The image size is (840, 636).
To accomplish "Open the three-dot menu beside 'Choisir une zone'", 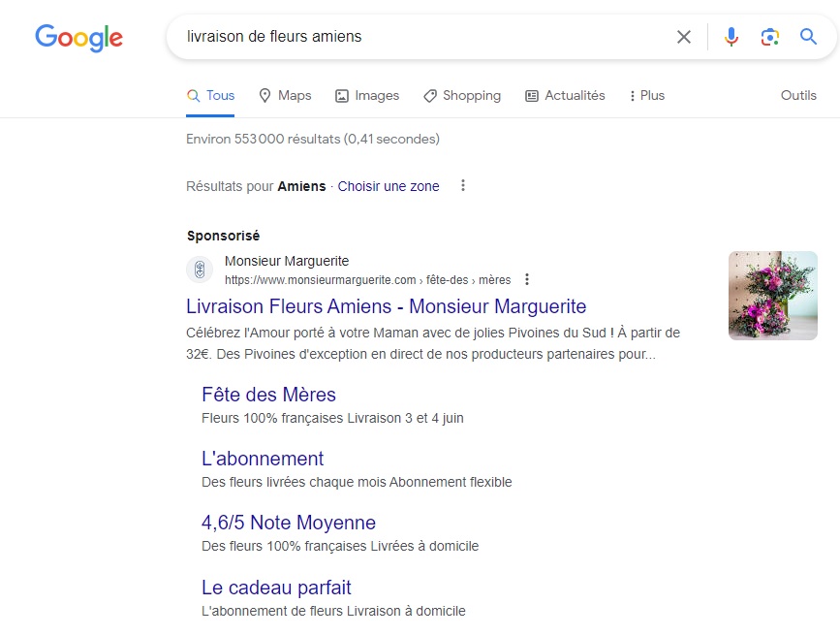I will click(463, 185).
